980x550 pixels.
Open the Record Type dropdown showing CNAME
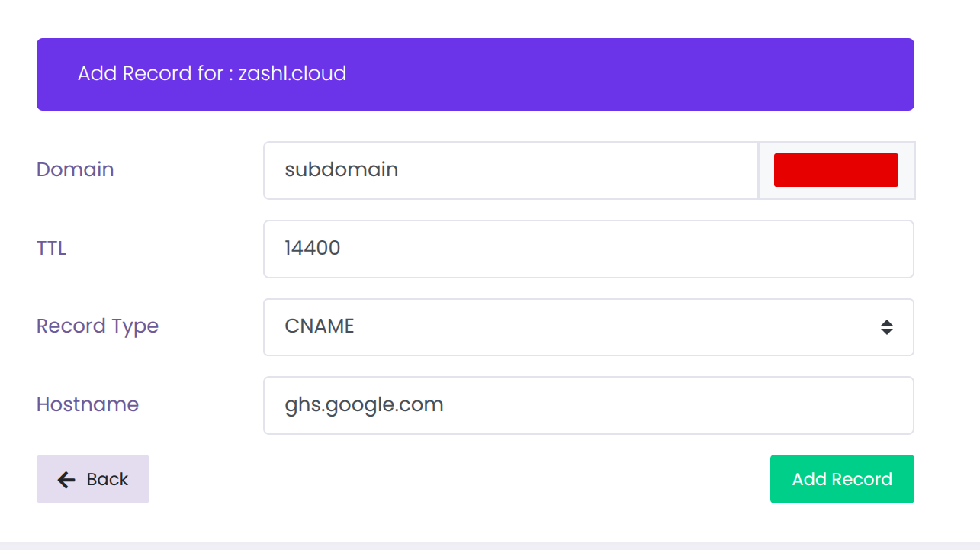(589, 327)
